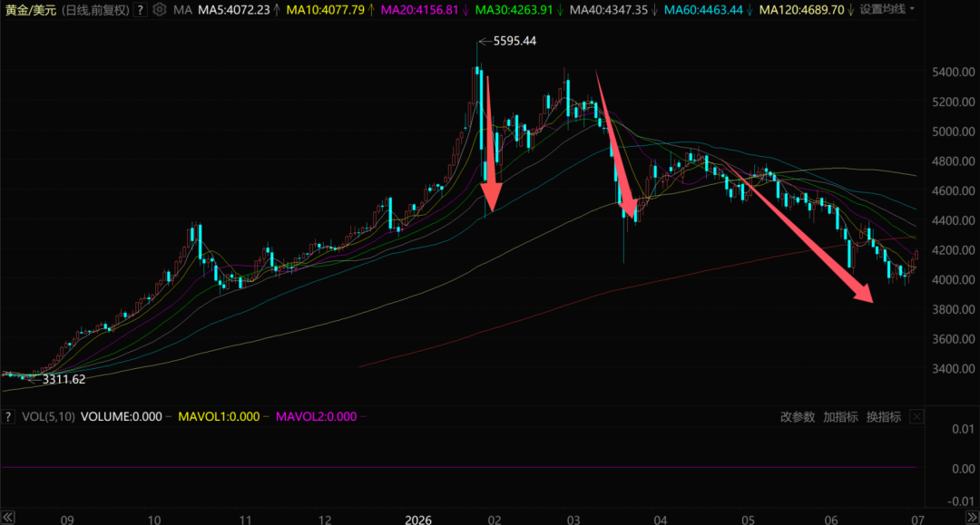Click the 2026 year marker on time axis
This screenshot has height=525, width=980.
[x=418, y=520]
